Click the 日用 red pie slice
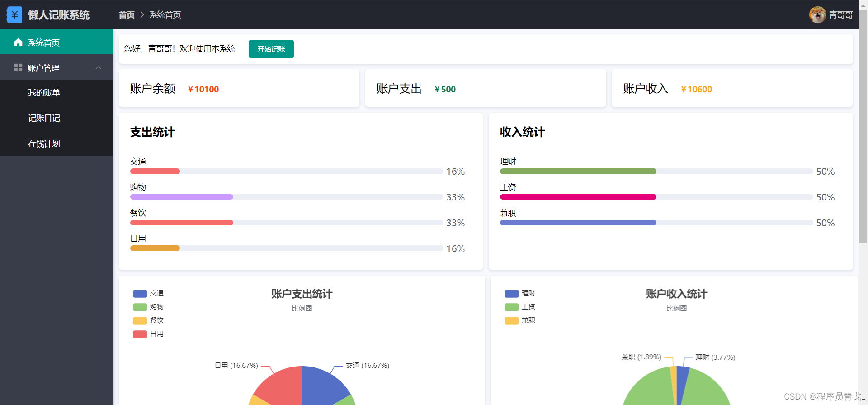This screenshot has height=405, width=868. point(283,387)
